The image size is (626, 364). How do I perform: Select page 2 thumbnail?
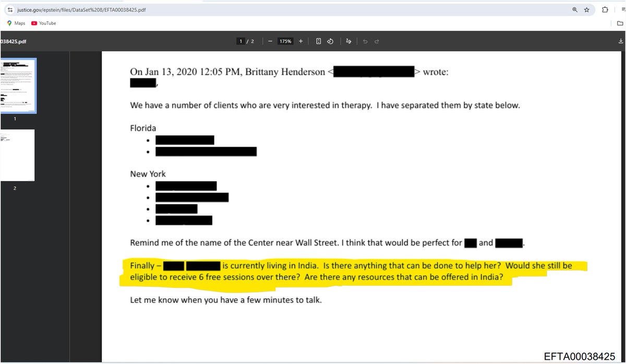coord(18,155)
